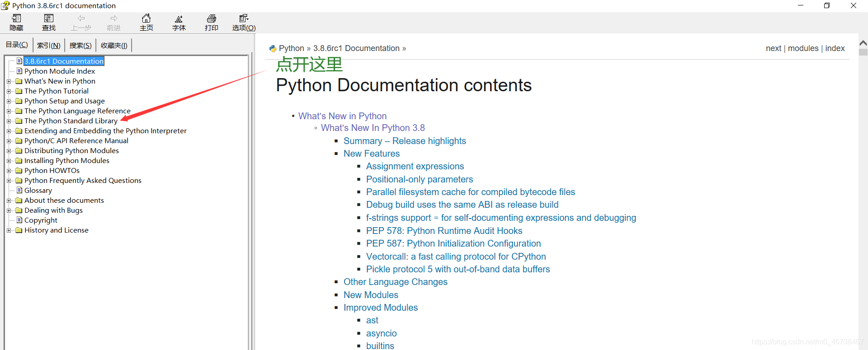The height and width of the screenshot is (350, 868).
Task: Open the Other Language Changes link
Action: pyautogui.click(x=396, y=282)
